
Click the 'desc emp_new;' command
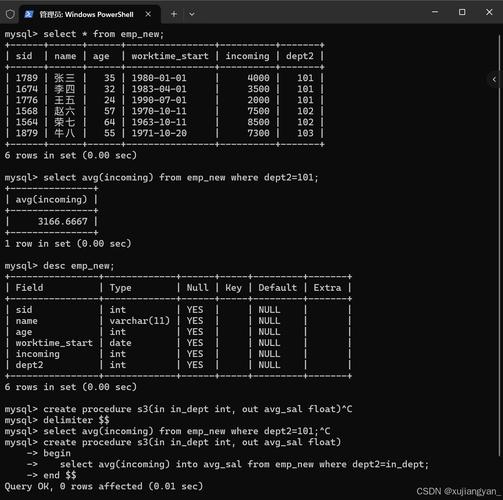tap(79, 266)
